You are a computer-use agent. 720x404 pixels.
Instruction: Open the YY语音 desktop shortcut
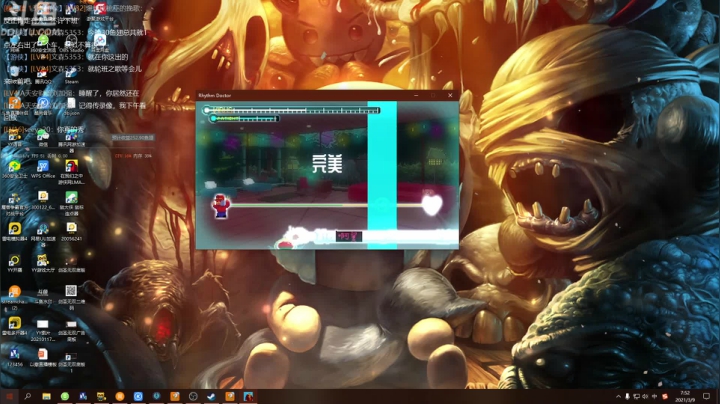click(14, 138)
